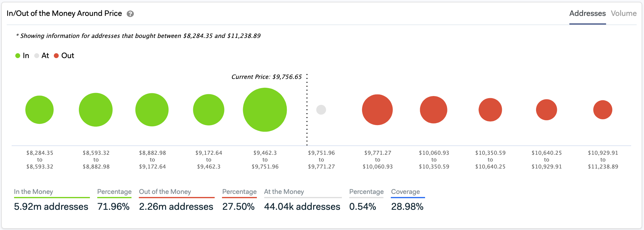Click green bubble for $8,284.35 to $8,593.32
Viewport: 644px width, 230px height.
pyautogui.click(x=39, y=110)
